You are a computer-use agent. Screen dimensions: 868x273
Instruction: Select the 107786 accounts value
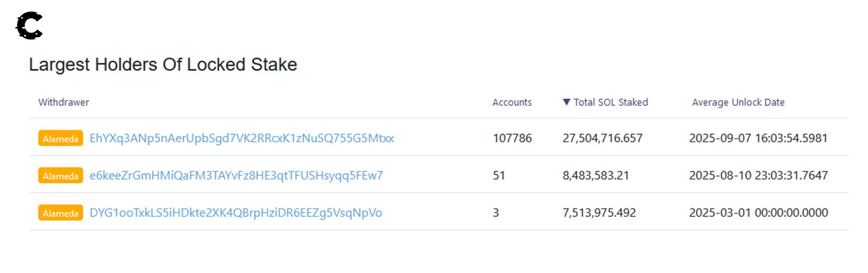tap(512, 138)
